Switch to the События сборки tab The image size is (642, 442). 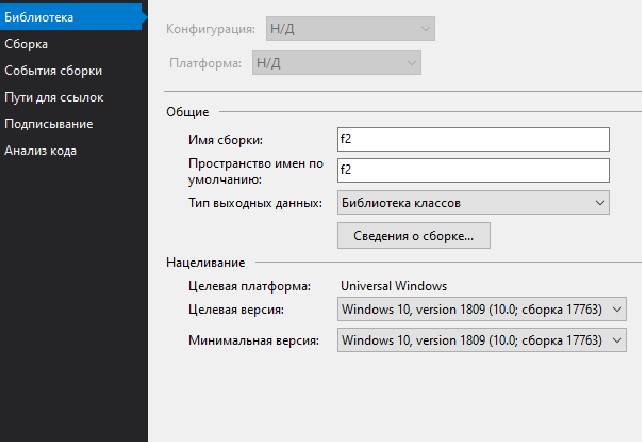tap(53, 71)
